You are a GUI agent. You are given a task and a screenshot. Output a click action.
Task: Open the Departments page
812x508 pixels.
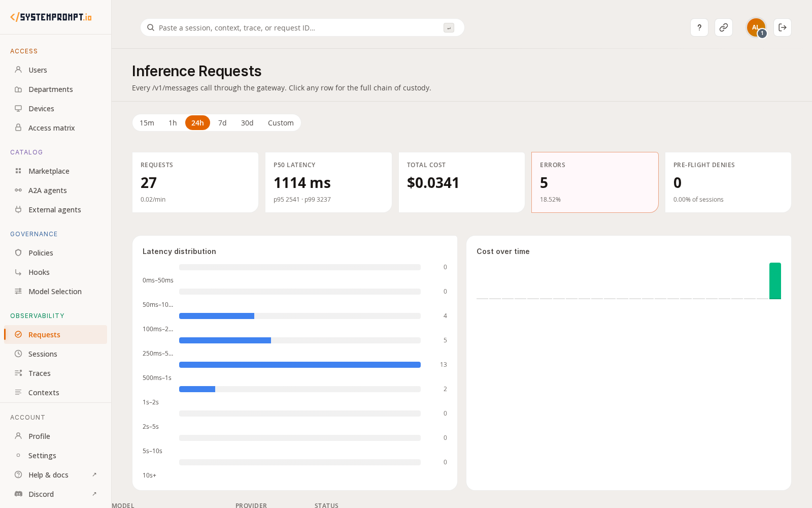[x=56, y=89]
